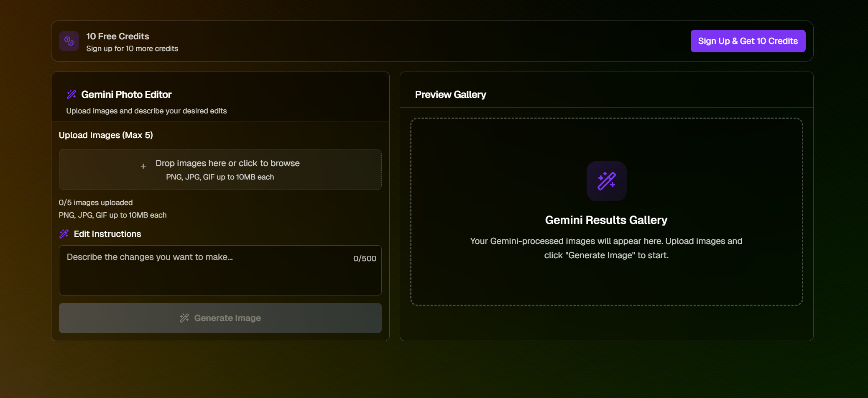Click the wand icon inside Generate Image button
868x398 pixels.
coord(184,318)
